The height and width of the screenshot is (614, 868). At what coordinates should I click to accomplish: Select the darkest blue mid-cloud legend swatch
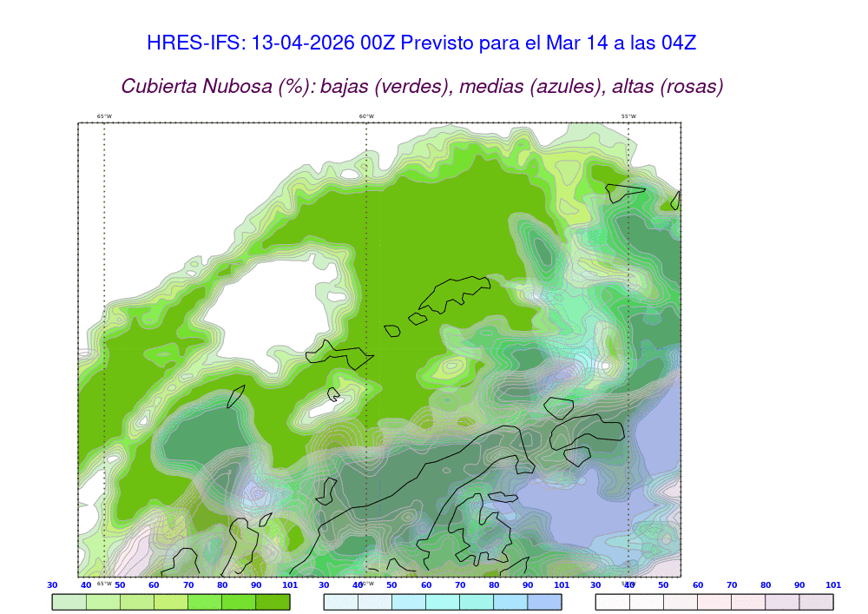coord(544,601)
